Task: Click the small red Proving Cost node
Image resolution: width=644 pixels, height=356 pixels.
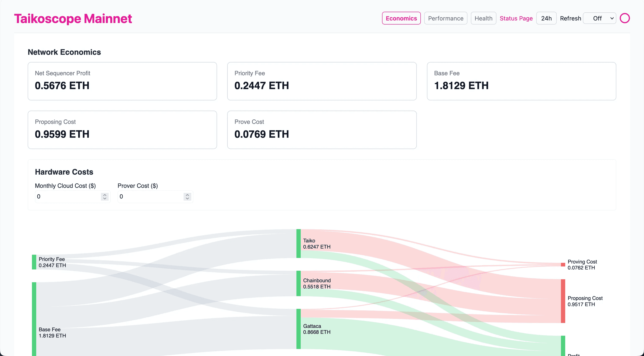Action: (563, 265)
